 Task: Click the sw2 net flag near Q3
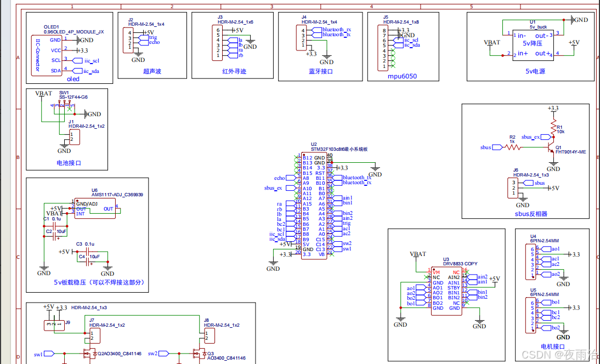tap(165, 353)
